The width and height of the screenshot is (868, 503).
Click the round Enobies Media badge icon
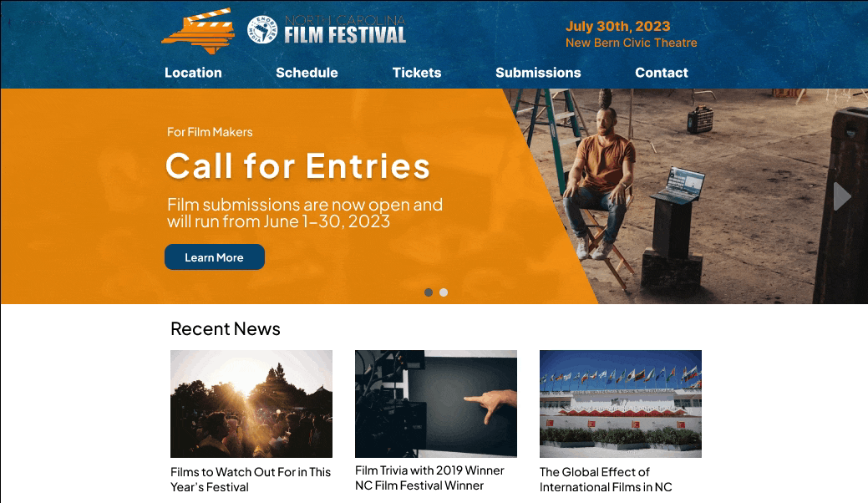click(x=262, y=30)
